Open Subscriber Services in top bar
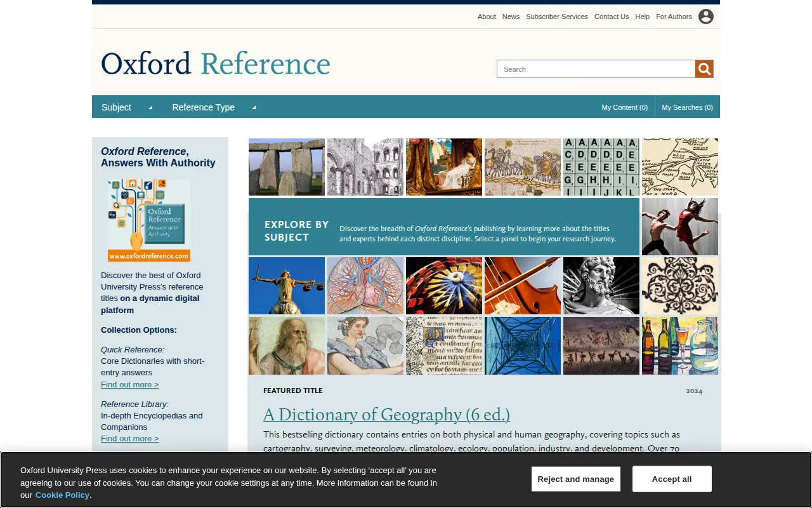 [x=557, y=17]
